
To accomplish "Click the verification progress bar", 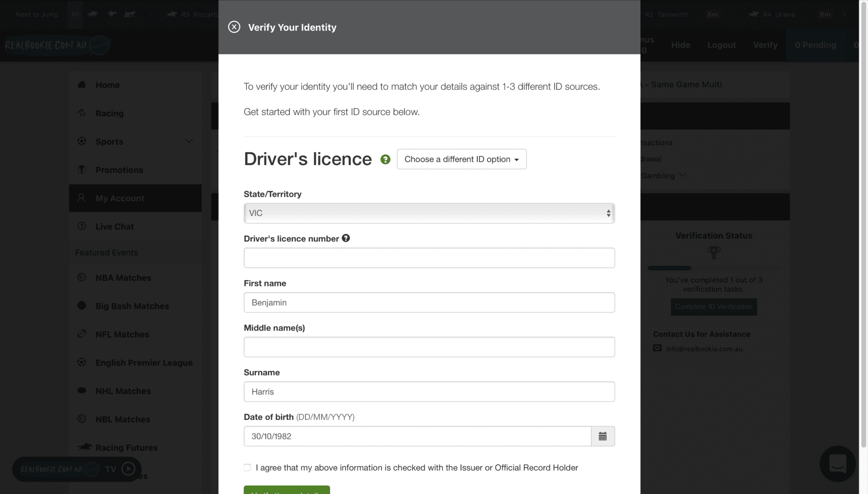I will tap(714, 268).
